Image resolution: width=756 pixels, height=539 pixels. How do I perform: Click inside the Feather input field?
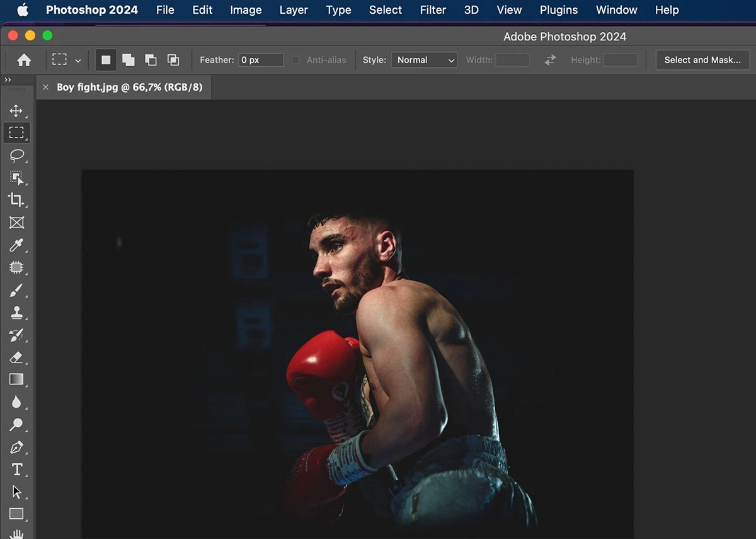click(x=261, y=60)
